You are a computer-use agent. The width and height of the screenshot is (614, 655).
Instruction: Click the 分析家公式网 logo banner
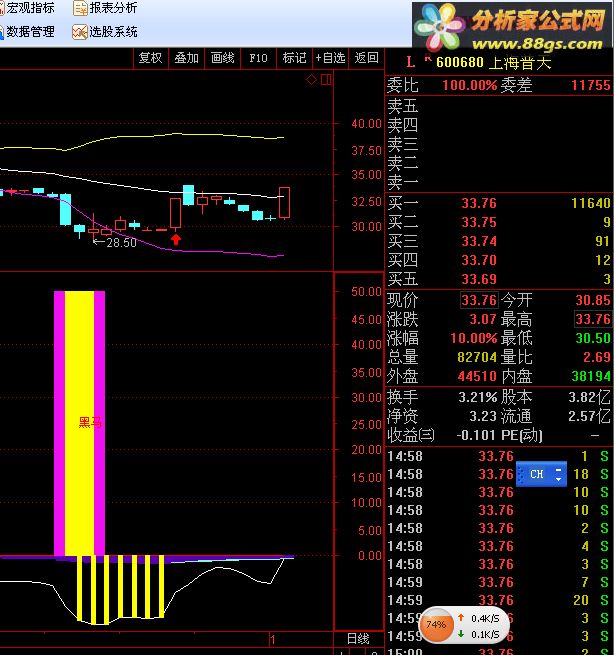513,26
